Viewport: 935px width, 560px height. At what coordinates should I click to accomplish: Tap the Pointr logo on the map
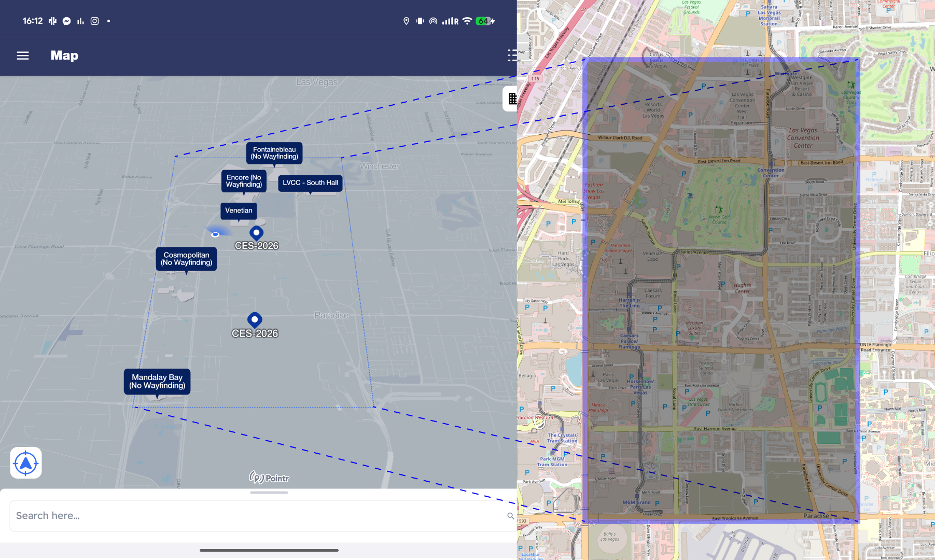pyautogui.click(x=269, y=478)
